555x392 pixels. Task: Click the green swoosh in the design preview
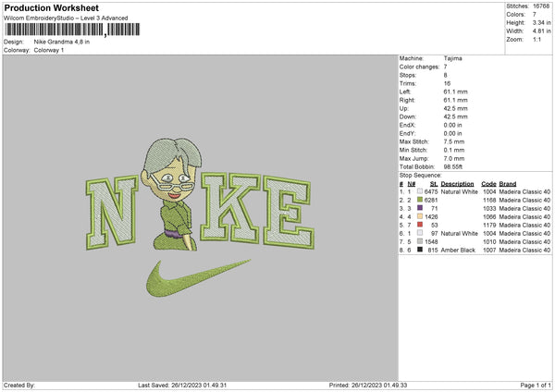[x=198, y=278]
